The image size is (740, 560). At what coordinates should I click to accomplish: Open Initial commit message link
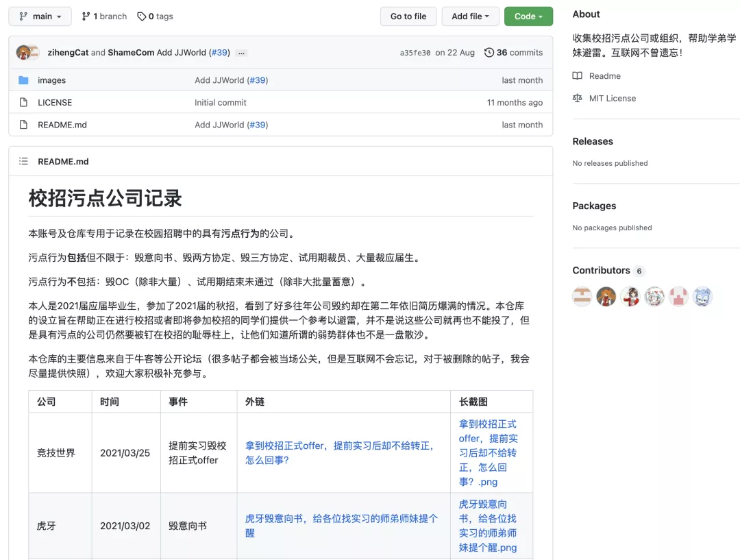(221, 102)
